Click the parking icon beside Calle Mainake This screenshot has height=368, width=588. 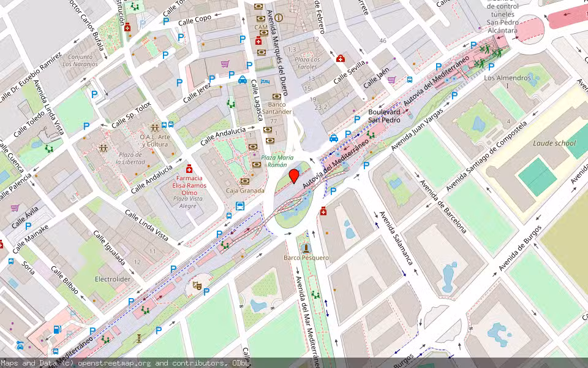point(28,226)
